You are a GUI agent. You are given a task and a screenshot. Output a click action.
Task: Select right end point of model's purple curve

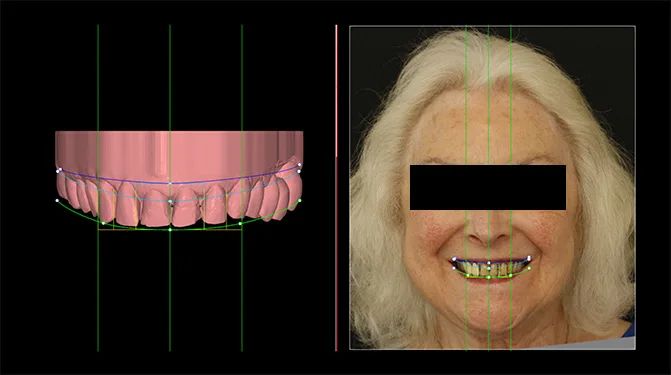(x=300, y=164)
